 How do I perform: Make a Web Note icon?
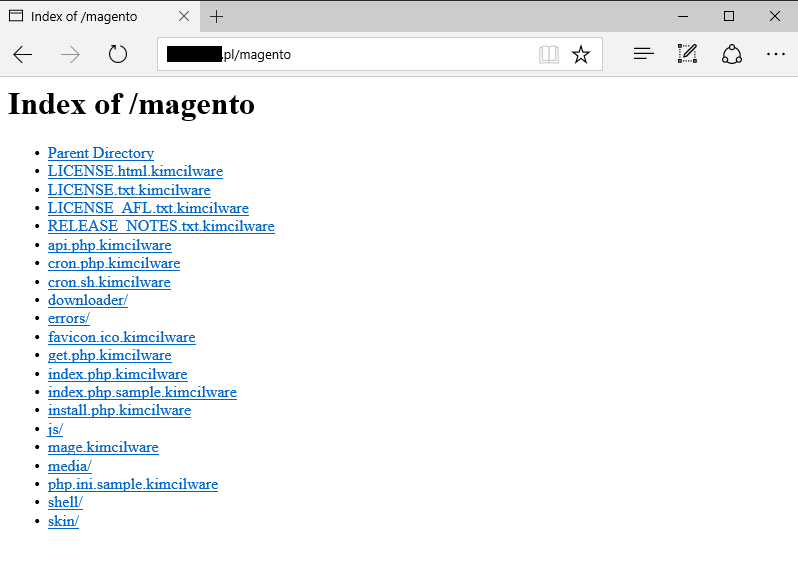coord(687,53)
